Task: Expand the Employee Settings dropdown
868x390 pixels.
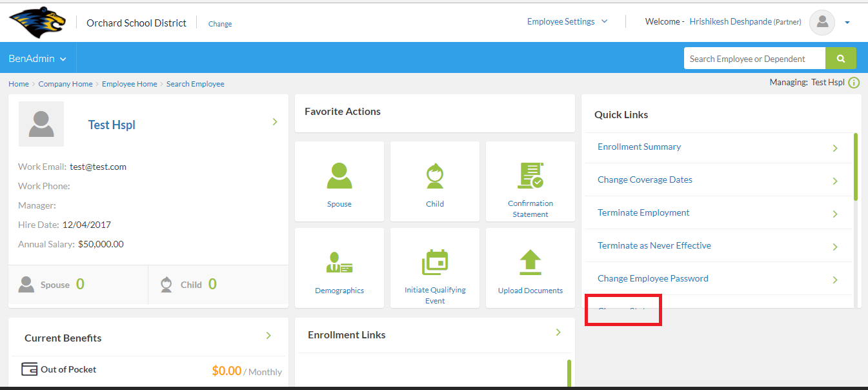Action: [567, 22]
